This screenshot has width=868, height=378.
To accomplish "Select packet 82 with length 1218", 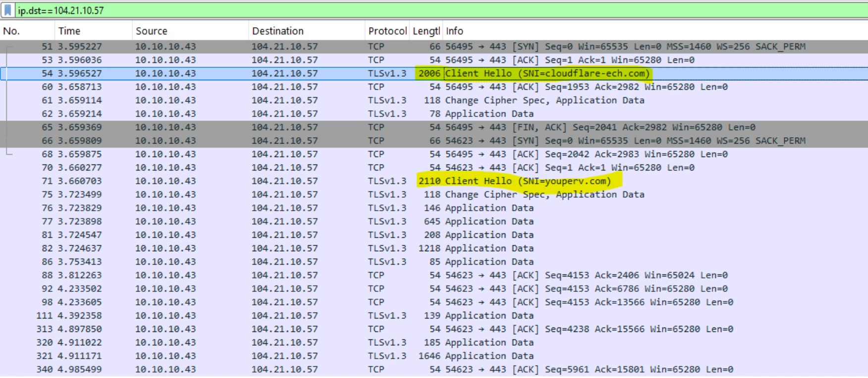I will 434,248.
